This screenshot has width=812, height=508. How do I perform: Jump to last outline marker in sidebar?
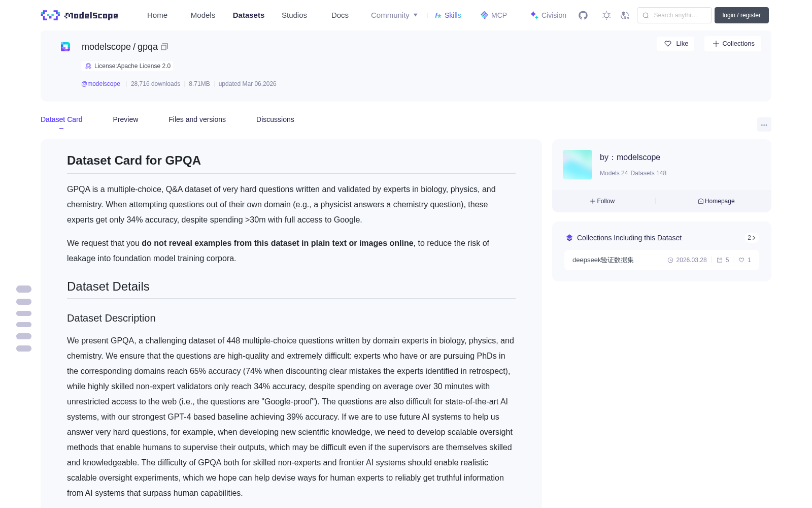pos(24,348)
